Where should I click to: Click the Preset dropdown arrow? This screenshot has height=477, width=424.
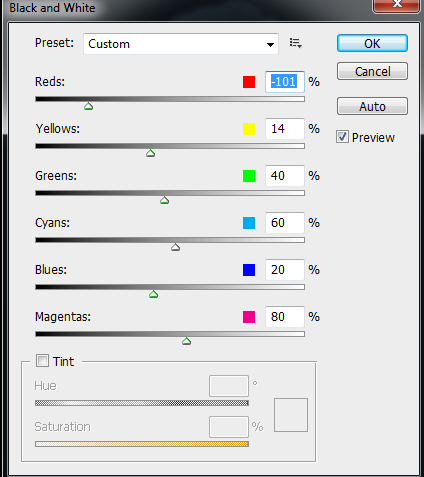click(270, 44)
